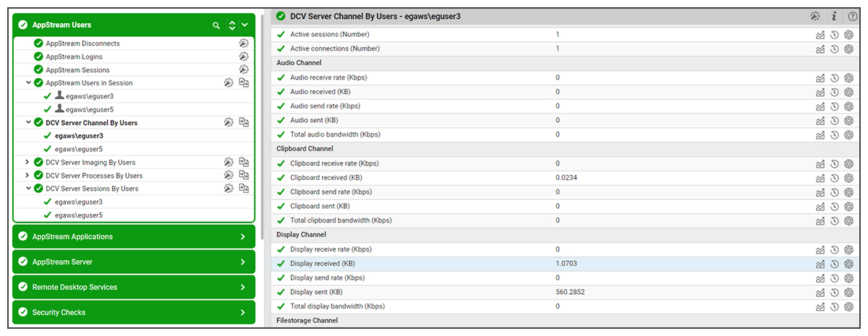This screenshot has height=336, width=868.
Task: Expand DCV Server Imaging By Users
Action: 28,163
